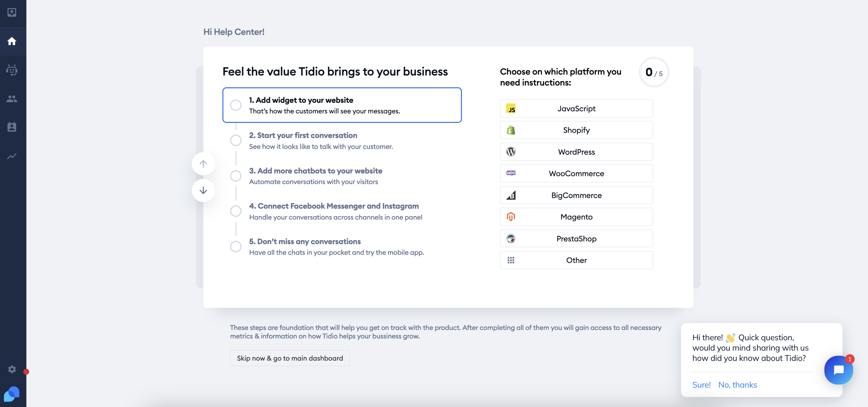Click the up arrow step navigation button
The image size is (868, 407).
(203, 164)
